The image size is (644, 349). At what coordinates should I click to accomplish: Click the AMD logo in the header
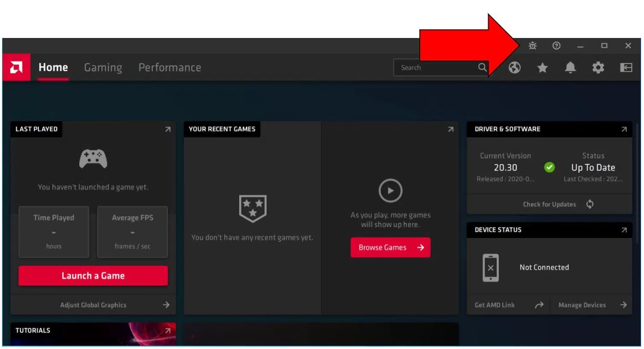pos(16,67)
